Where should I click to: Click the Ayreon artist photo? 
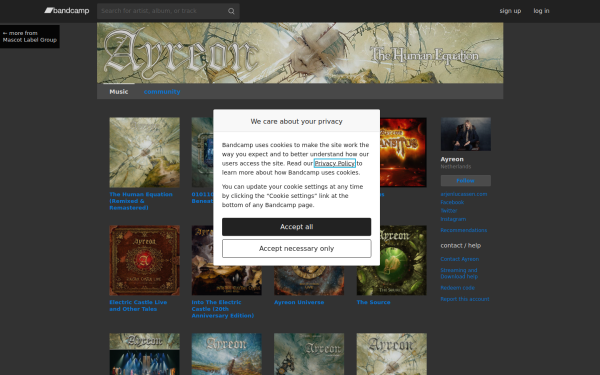pos(466,134)
